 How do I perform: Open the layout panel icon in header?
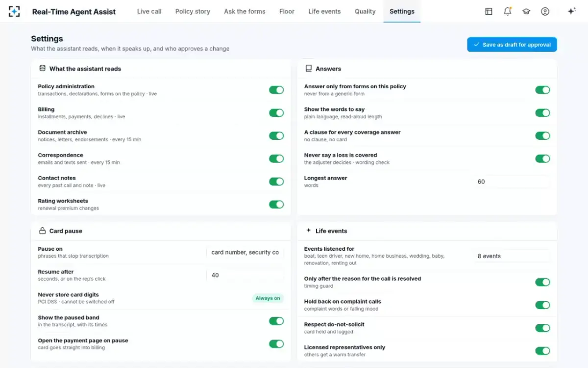point(489,11)
